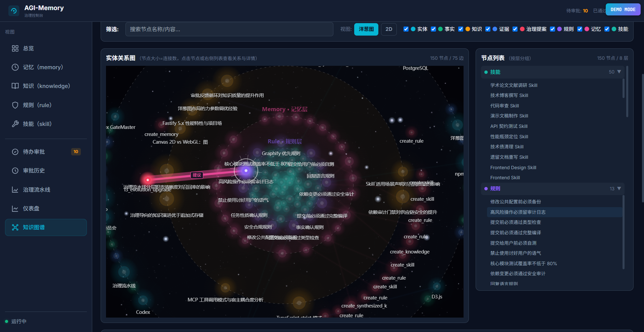Click the book icon beside 知识 (knowledge)
The height and width of the screenshot is (332, 644).
point(15,86)
